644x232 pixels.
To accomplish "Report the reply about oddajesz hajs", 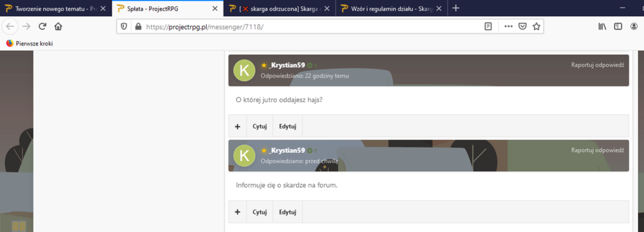I will click(x=598, y=65).
